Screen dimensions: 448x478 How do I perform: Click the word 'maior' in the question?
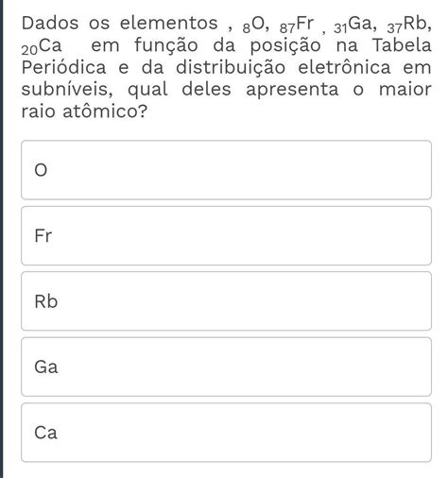pos(405,89)
